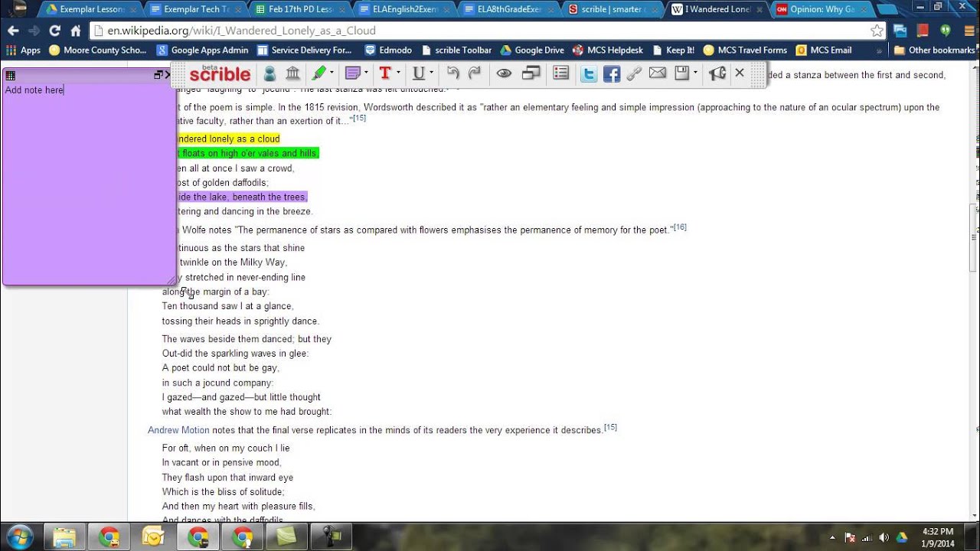Click the megaphone feedback icon
The image size is (980, 551).
point(717,73)
